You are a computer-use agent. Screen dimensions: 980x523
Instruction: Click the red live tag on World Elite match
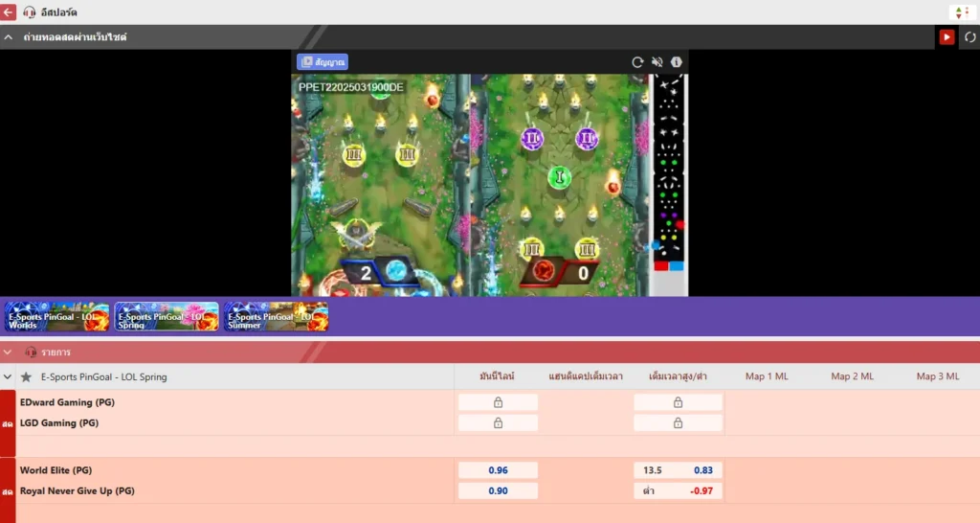tap(8, 491)
